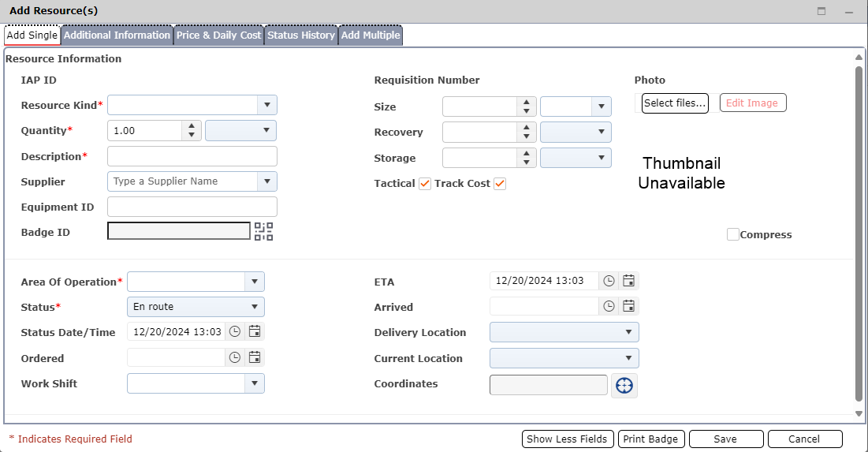Click the Print Badge button
Screen dimensions: 868x452
[651, 439]
